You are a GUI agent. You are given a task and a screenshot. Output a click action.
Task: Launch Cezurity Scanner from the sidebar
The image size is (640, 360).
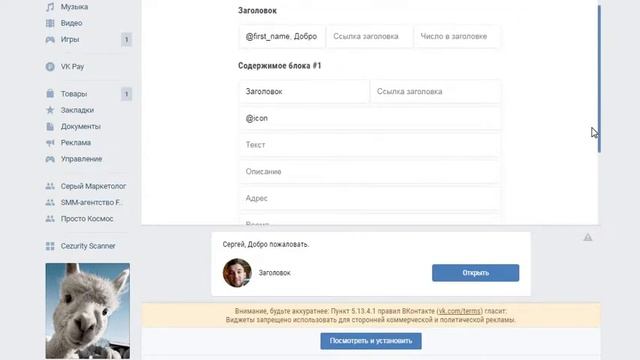click(x=88, y=246)
